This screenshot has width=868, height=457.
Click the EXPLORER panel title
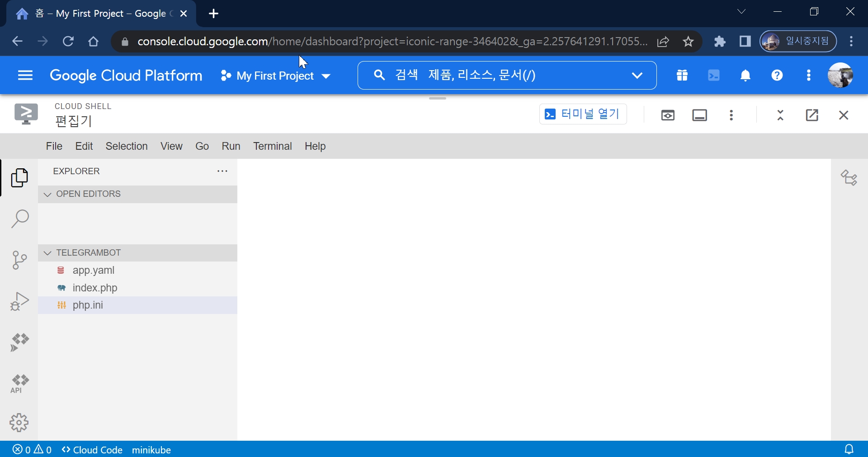(x=76, y=171)
